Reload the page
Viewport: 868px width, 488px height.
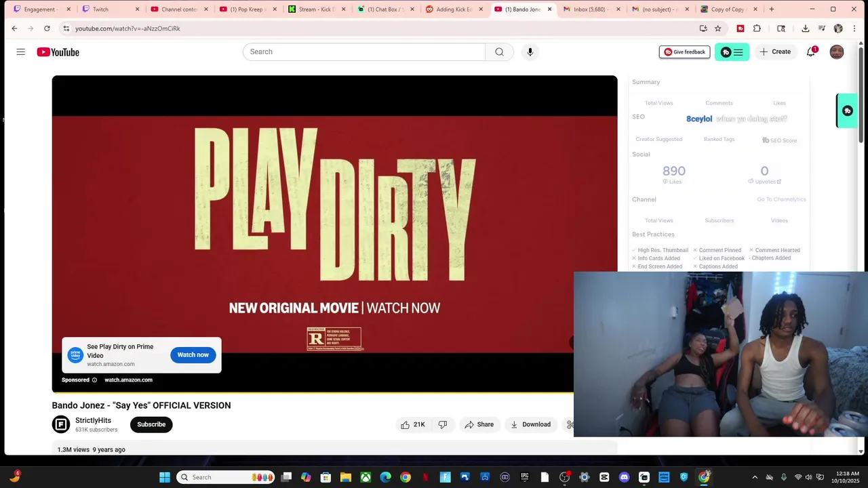(47, 28)
